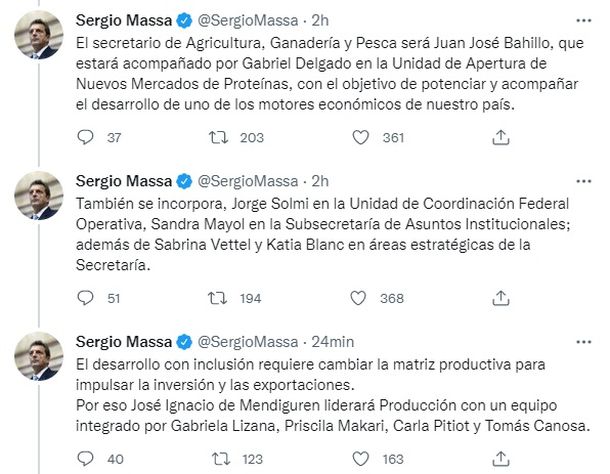This screenshot has height=474, width=610.
Task: Click Sergio Massa avatar on second tweet
Action: 38,200
